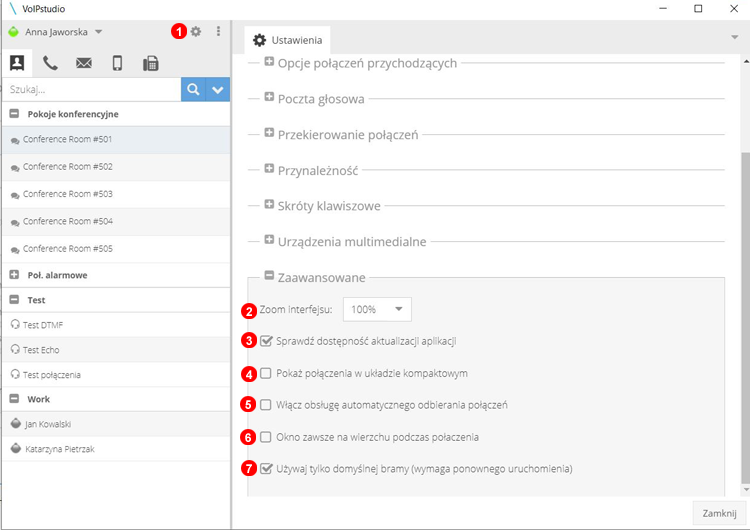This screenshot has height=530, width=750.
Task: Click the Szukaj search input field
Action: pos(90,89)
